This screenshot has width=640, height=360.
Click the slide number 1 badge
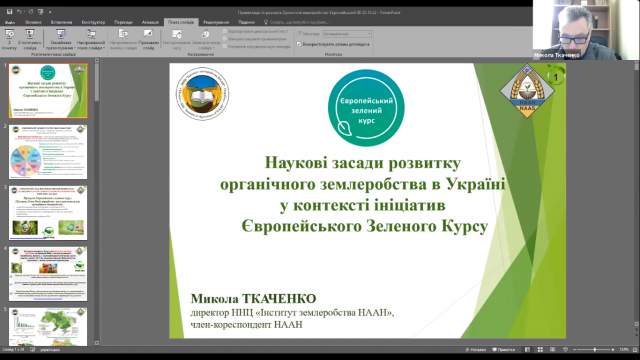[x=555, y=77]
